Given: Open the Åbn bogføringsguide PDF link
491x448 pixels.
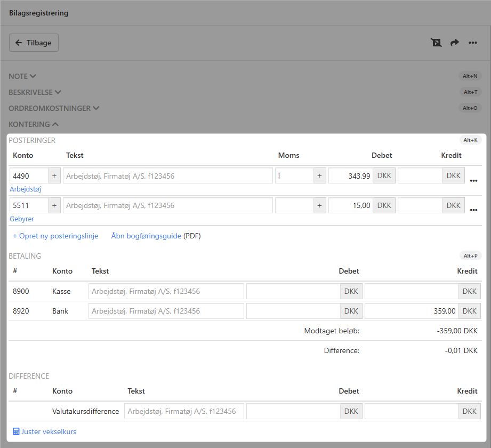Looking at the screenshot, I should tap(146, 236).
